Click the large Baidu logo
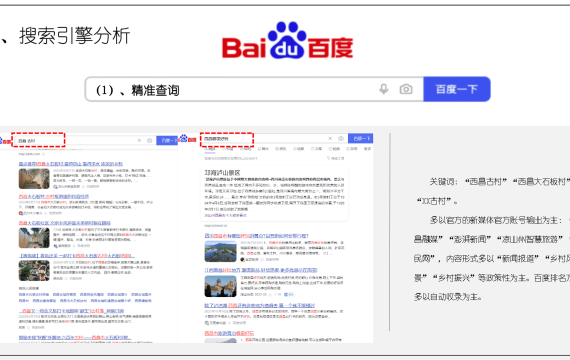The image size is (570, 360). click(x=288, y=40)
